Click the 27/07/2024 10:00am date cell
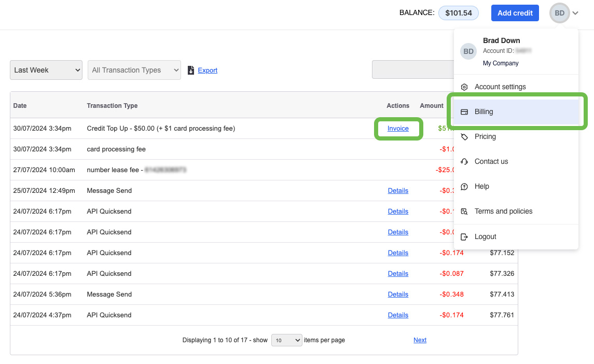This screenshot has height=364, width=594. tap(44, 170)
